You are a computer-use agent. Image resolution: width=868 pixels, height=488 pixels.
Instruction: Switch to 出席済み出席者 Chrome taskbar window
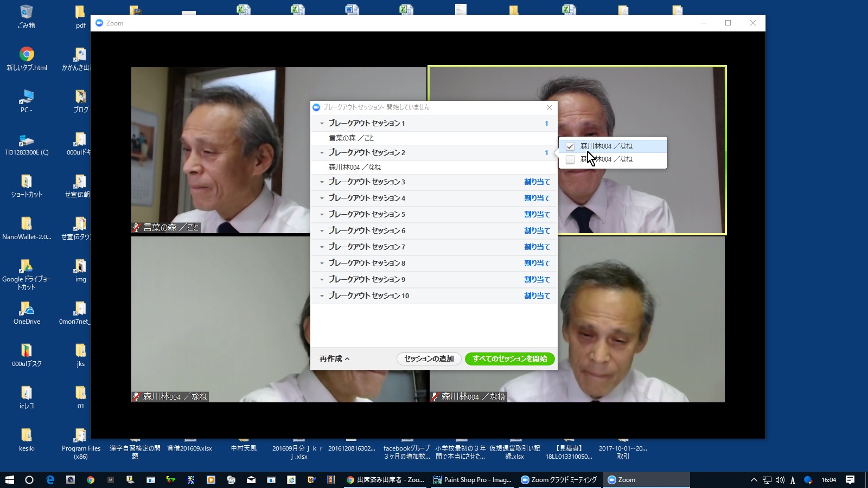coord(386,480)
